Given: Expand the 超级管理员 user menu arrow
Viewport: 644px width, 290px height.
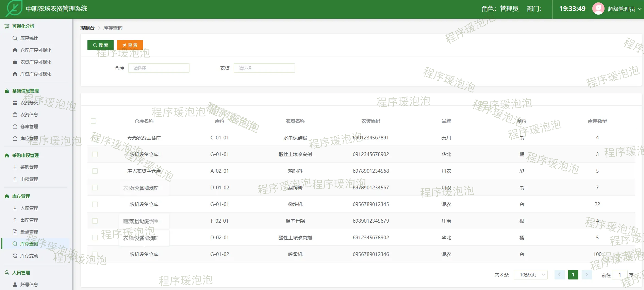Looking at the screenshot, I should point(640,9).
